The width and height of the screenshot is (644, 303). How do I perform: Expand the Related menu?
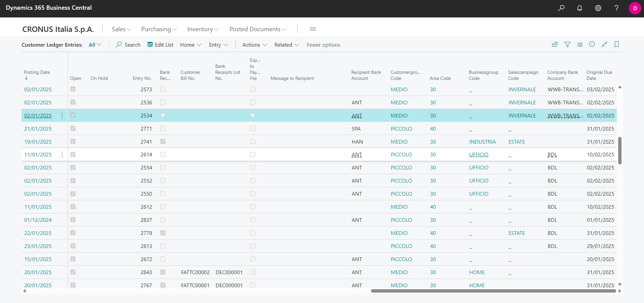[x=287, y=45]
